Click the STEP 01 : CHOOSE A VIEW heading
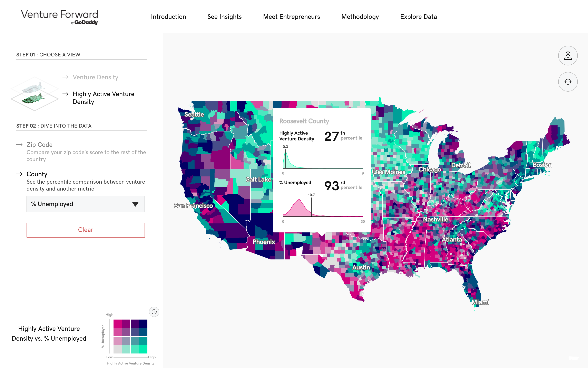588x368 pixels. click(48, 55)
